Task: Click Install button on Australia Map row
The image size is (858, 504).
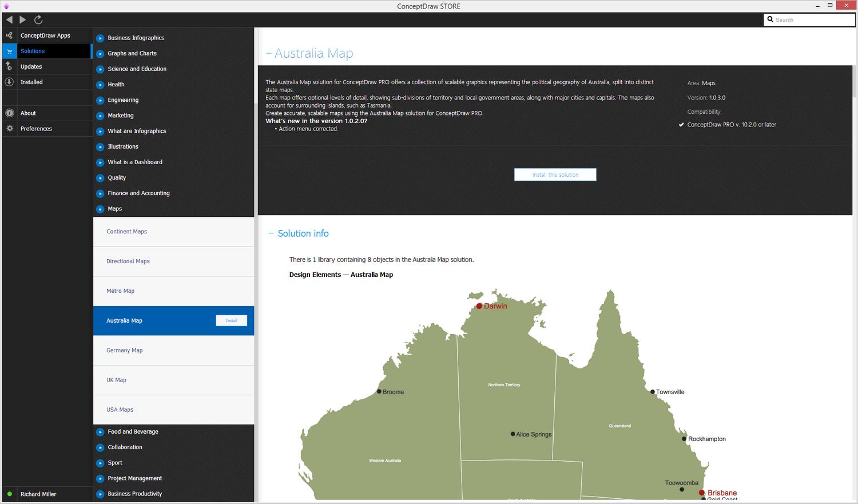Action: coord(231,320)
